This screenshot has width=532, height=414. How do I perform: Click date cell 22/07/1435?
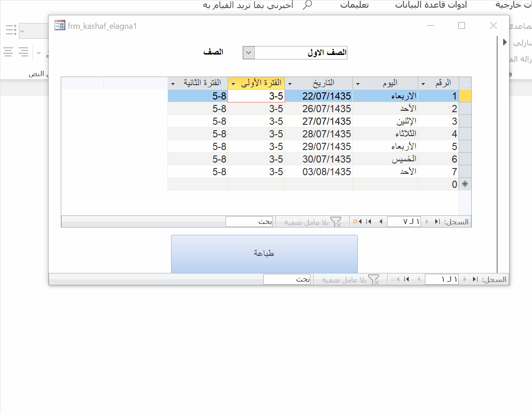319,96
